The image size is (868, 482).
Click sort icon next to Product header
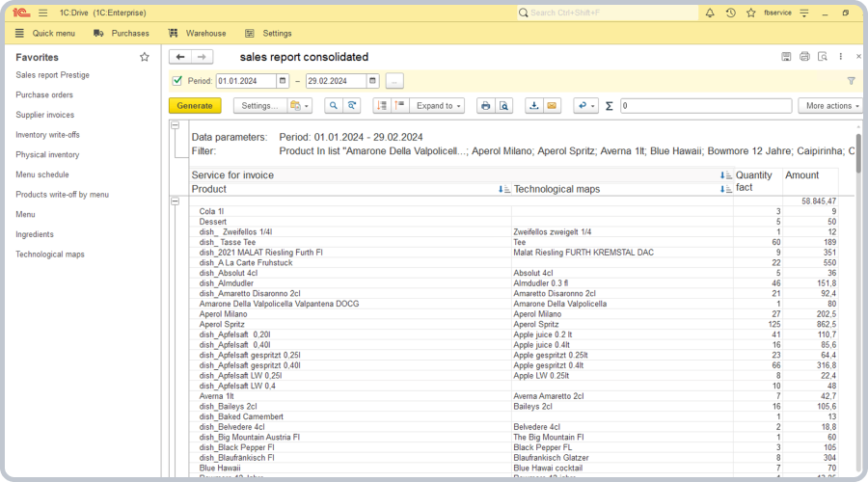click(x=504, y=189)
